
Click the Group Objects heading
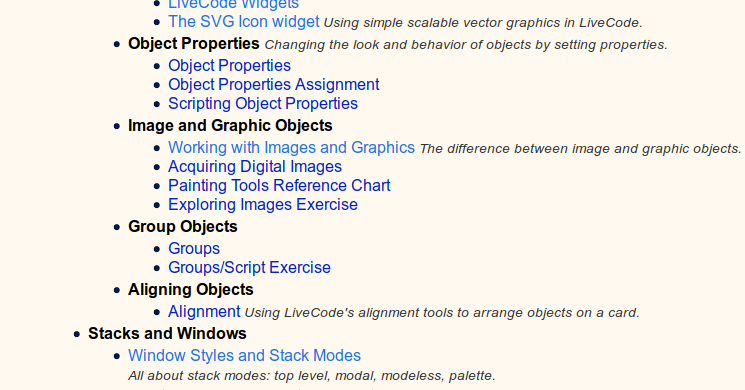coord(182,227)
